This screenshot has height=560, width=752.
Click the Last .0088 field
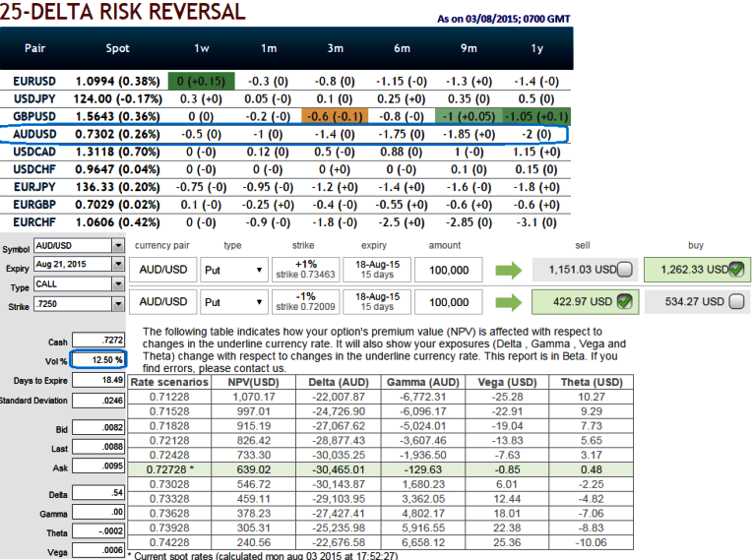coord(98,447)
